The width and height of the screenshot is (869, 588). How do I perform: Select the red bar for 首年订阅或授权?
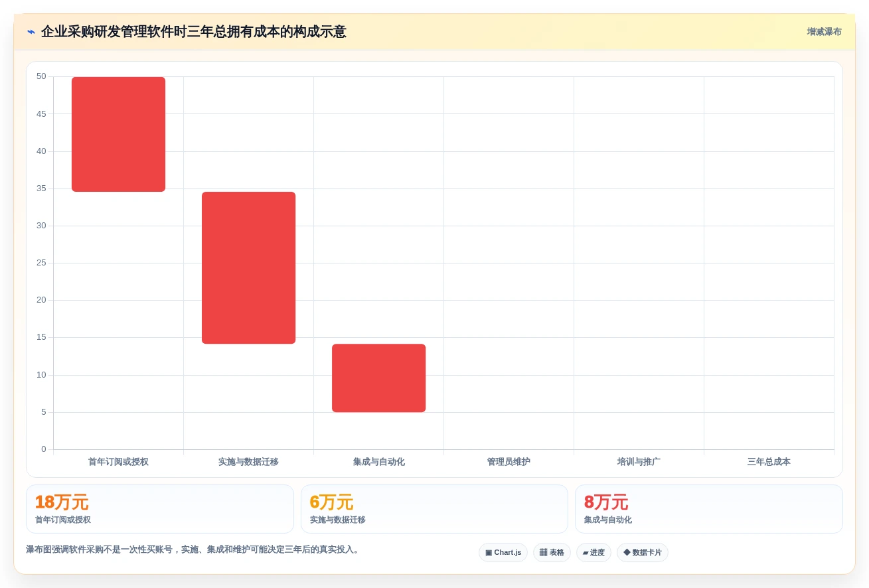(118, 134)
